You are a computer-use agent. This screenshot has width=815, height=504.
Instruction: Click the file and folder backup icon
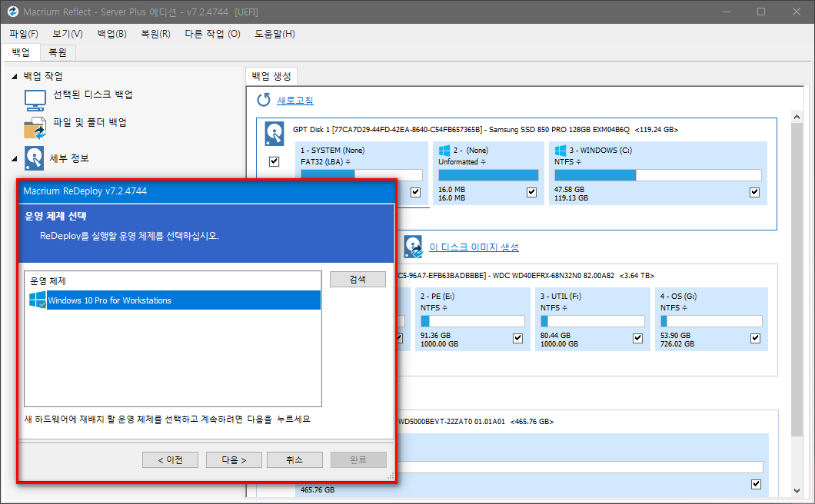(x=35, y=128)
